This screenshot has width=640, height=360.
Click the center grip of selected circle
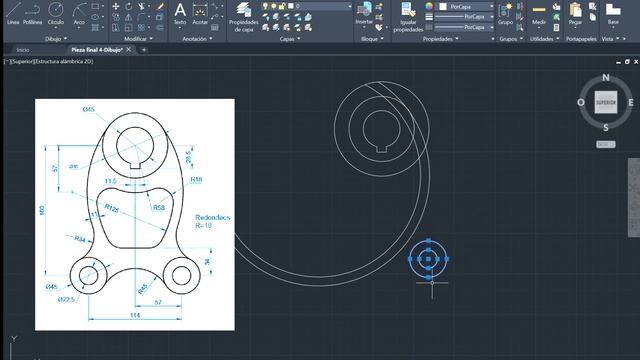pos(428,259)
